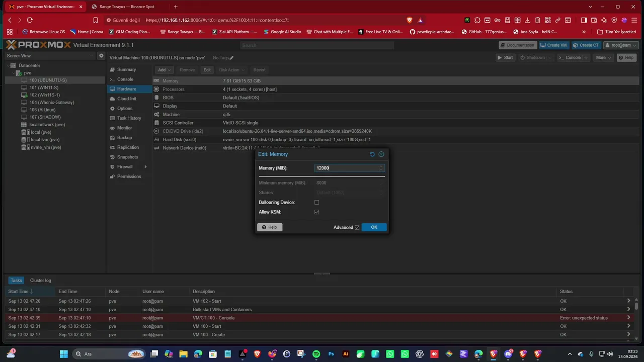Toggle the Advanced checkbox in dialog
This screenshot has width=644, height=362.
click(357, 227)
